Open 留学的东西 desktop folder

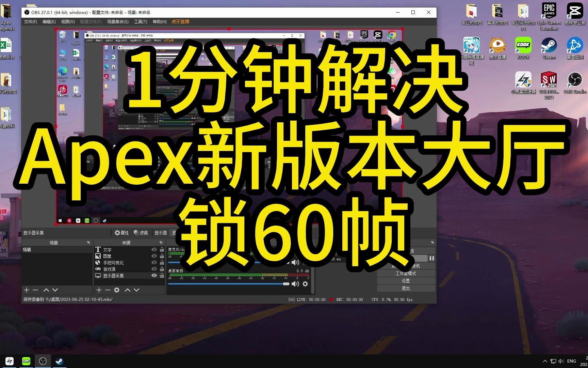coord(497,14)
